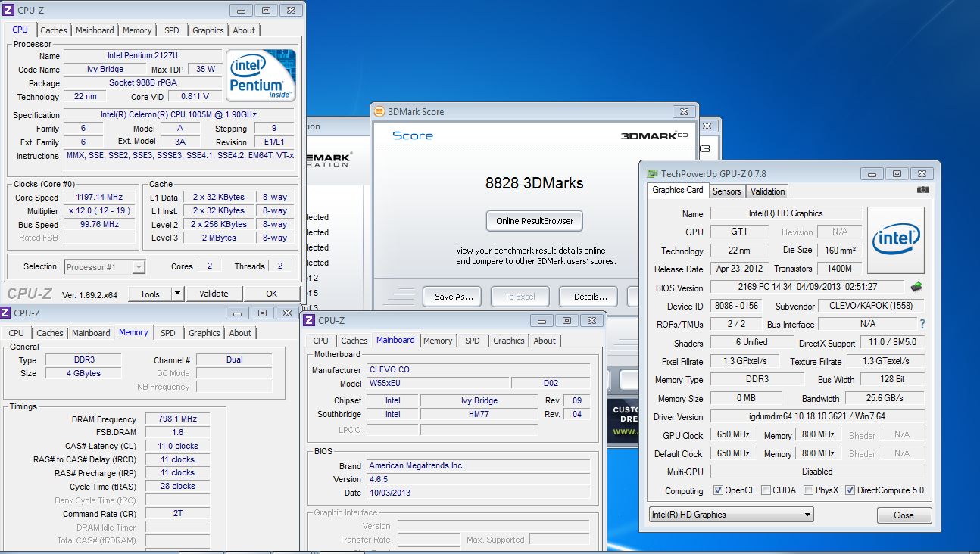Click the Intel Pentium inside logo

coord(262,76)
